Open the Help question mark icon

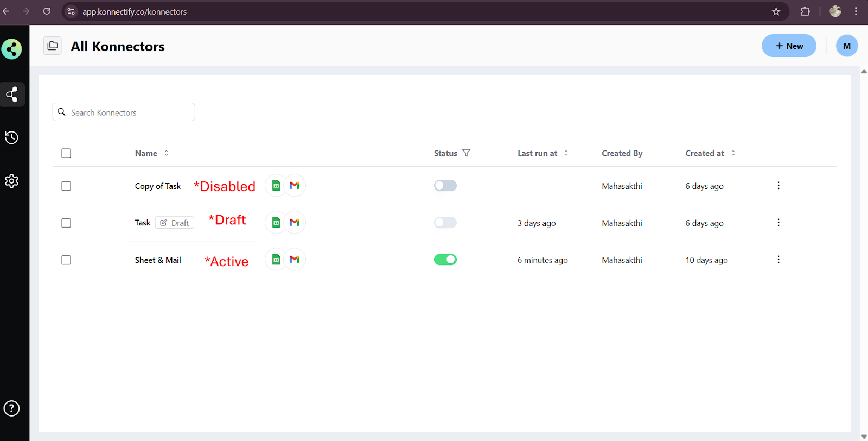(11, 408)
